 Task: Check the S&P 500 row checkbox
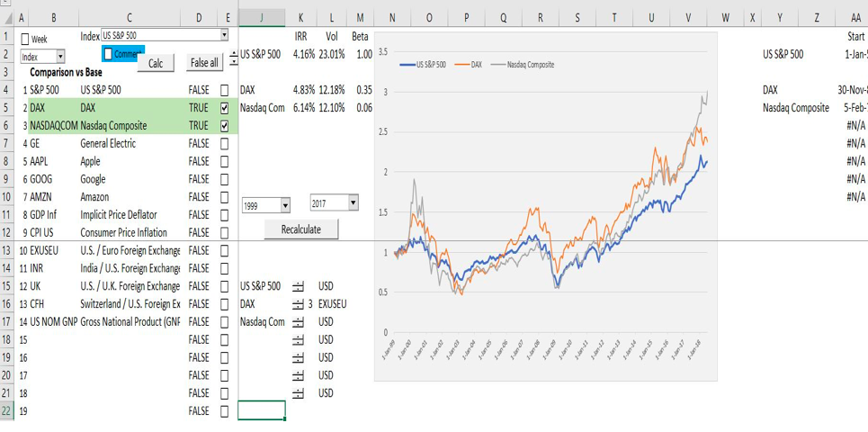224,90
